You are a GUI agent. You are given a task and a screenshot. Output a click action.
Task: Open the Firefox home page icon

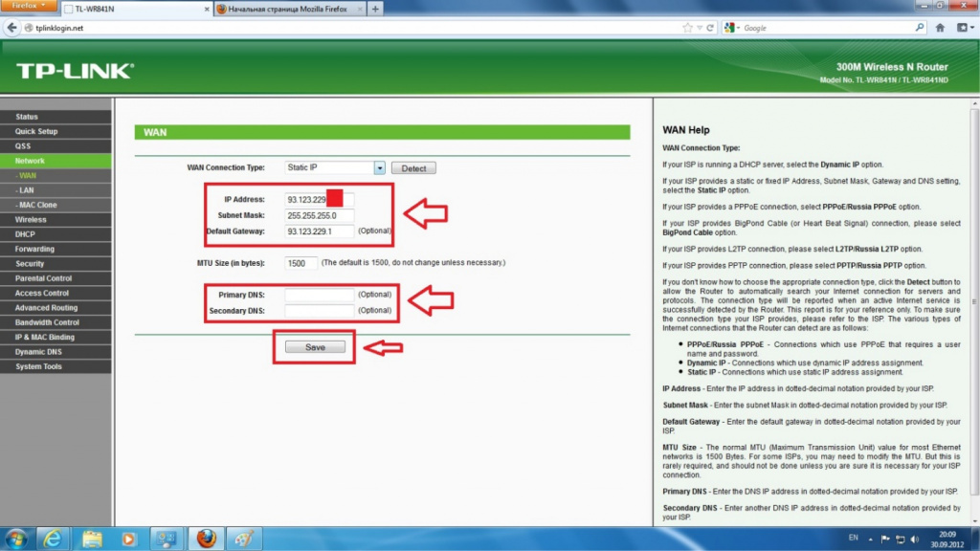[x=940, y=28]
